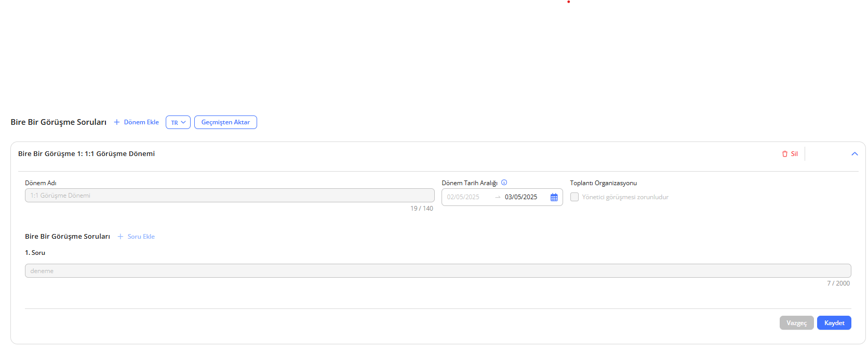Click the 1. Soru input containing deneme

tap(437, 271)
